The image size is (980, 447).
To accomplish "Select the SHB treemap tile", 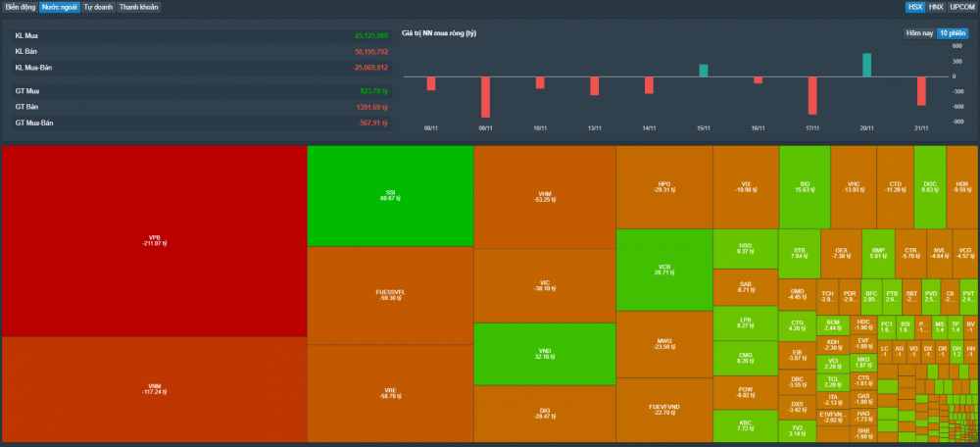I will click(863, 433).
